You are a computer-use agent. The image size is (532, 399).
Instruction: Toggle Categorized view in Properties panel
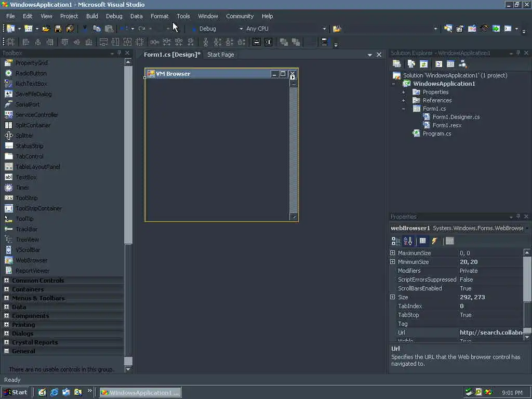(x=396, y=241)
